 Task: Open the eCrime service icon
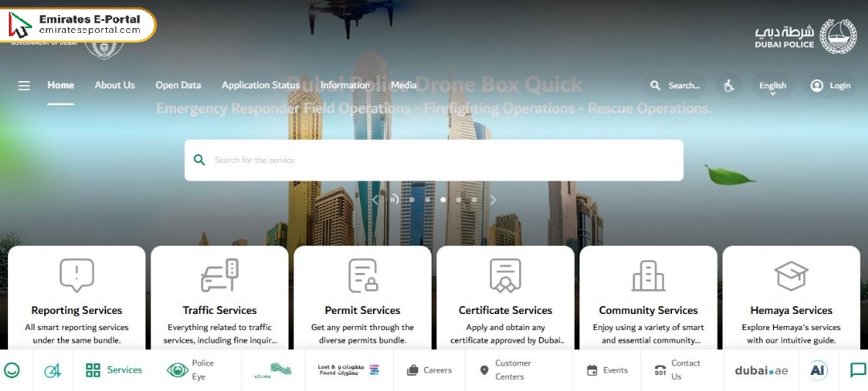pyautogui.click(x=272, y=370)
